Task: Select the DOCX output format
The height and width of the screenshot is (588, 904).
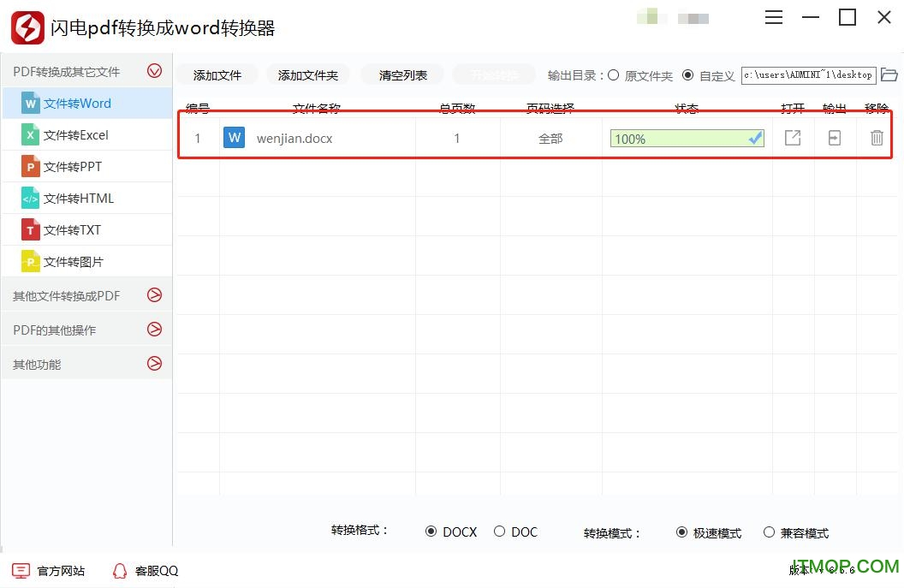Action: point(431,532)
